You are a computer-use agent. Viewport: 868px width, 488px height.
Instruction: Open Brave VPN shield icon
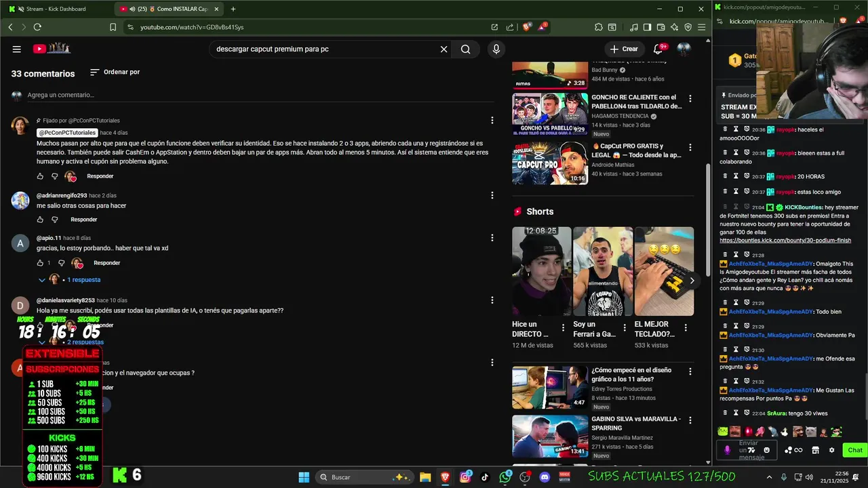(688, 27)
